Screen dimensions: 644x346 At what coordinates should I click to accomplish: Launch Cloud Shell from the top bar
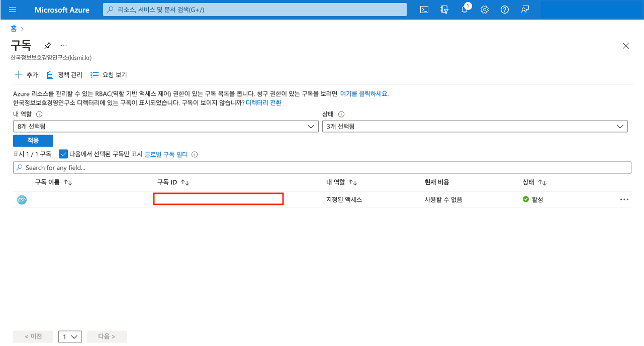[x=424, y=10]
